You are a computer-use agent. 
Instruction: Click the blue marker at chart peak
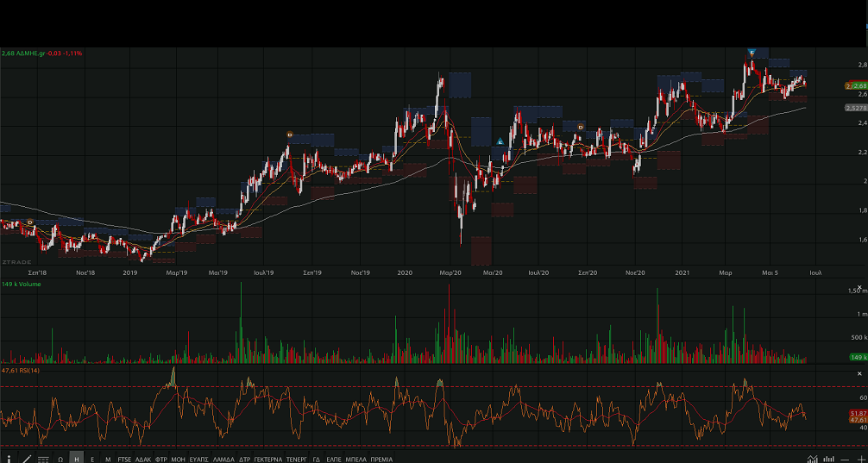pyautogui.click(x=752, y=53)
